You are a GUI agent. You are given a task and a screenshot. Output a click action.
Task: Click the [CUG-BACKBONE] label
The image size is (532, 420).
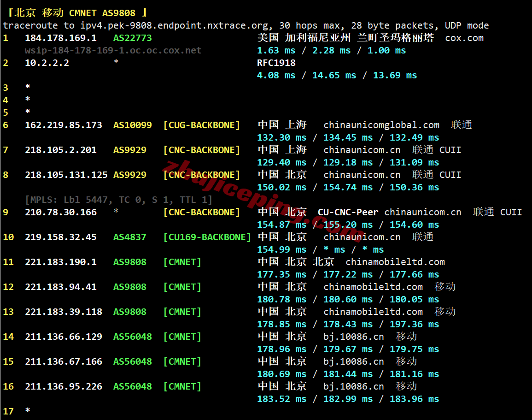pyautogui.click(x=202, y=125)
